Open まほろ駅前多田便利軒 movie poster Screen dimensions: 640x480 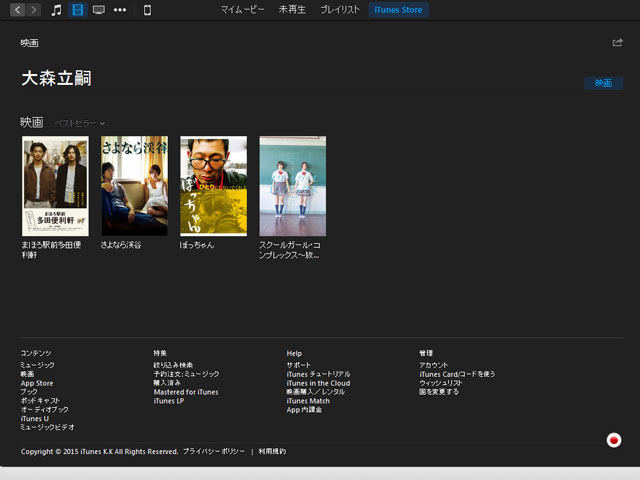pyautogui.click(x=55, y=186)
